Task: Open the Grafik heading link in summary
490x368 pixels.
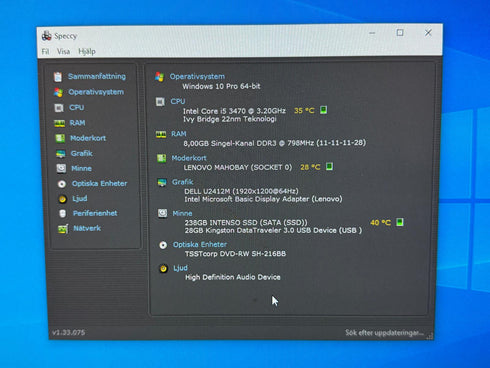Action: point(183,182)
